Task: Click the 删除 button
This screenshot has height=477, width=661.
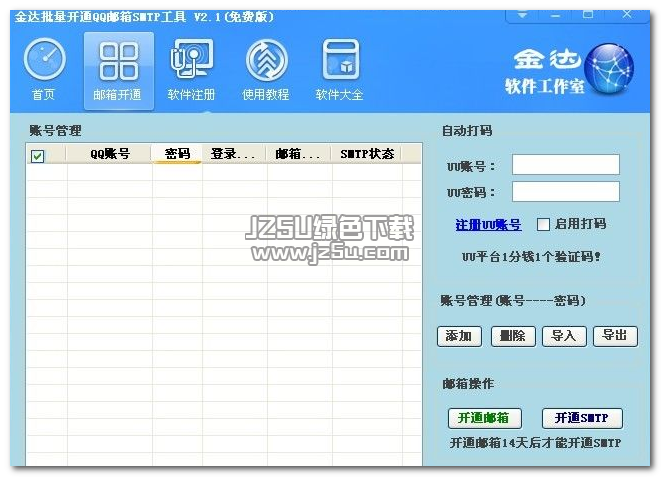Action: (513, 336)
